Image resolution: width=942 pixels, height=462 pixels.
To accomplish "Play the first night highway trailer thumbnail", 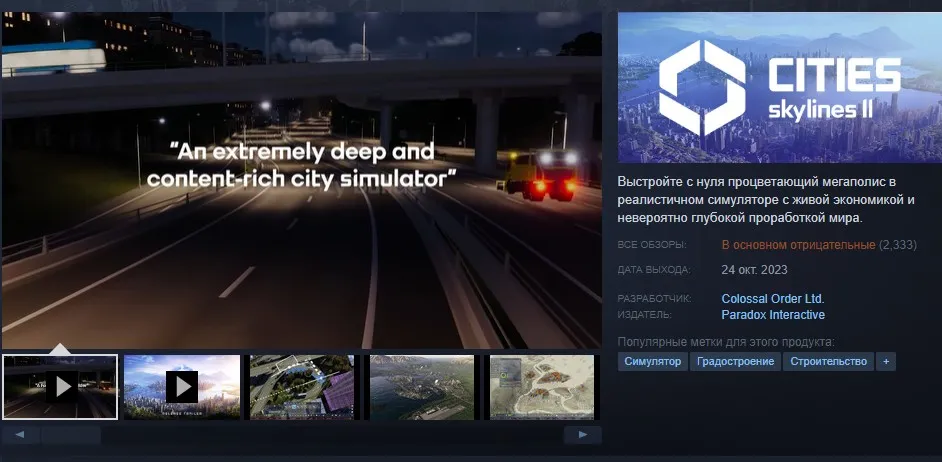I will (x=60, y=387).
